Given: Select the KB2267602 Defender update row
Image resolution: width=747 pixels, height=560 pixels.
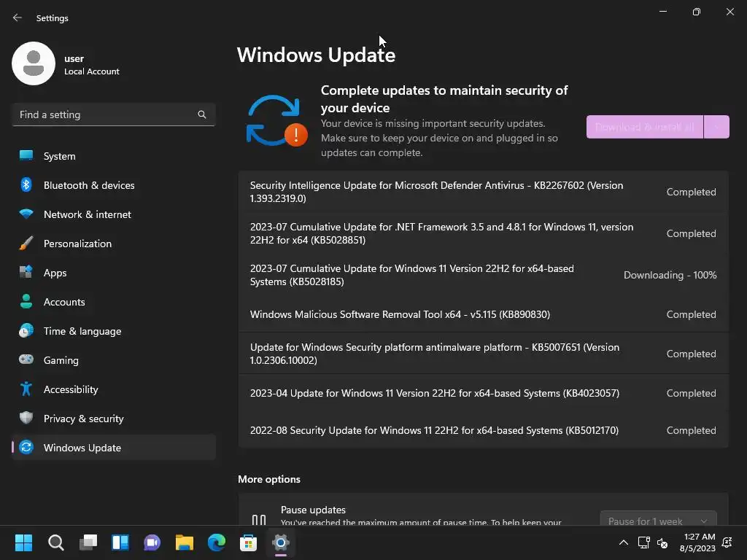Looking at the screenshot, I should [x=483, y=192].
